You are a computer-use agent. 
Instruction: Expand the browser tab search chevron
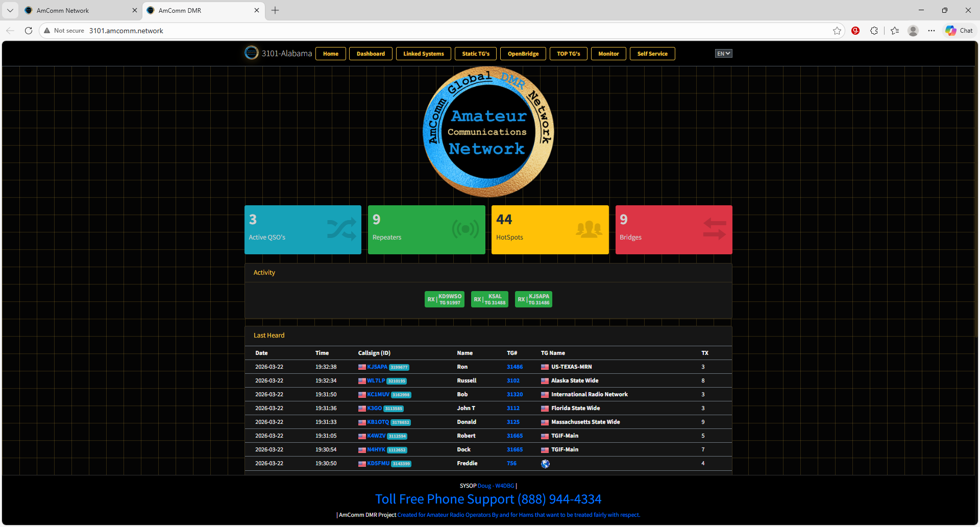click(x=10, y=10)
